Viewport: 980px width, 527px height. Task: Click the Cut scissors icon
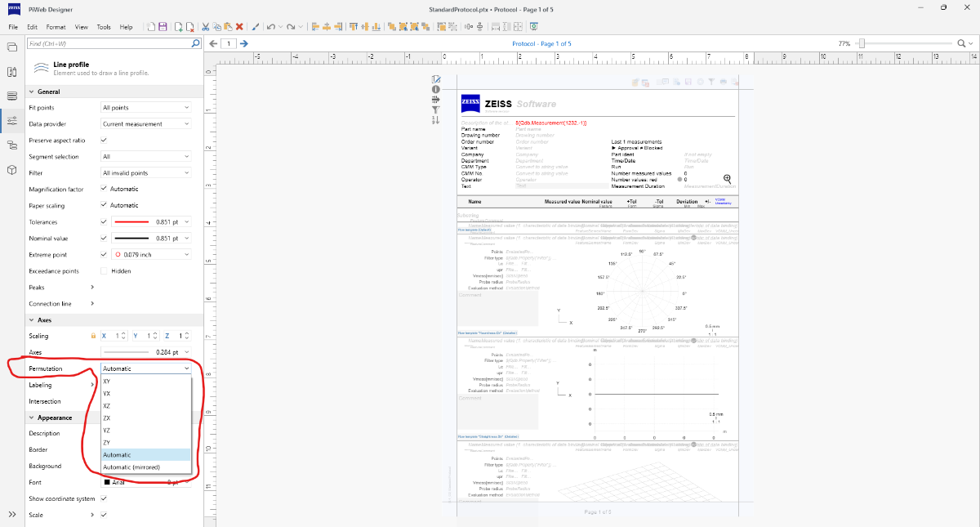point(205,27)
